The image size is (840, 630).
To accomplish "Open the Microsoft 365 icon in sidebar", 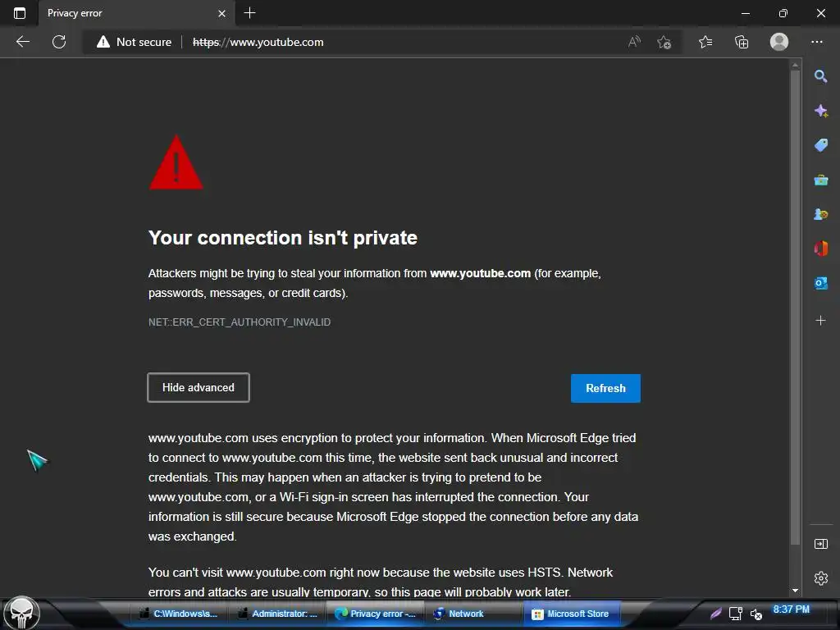I will (x=820, y=249).
